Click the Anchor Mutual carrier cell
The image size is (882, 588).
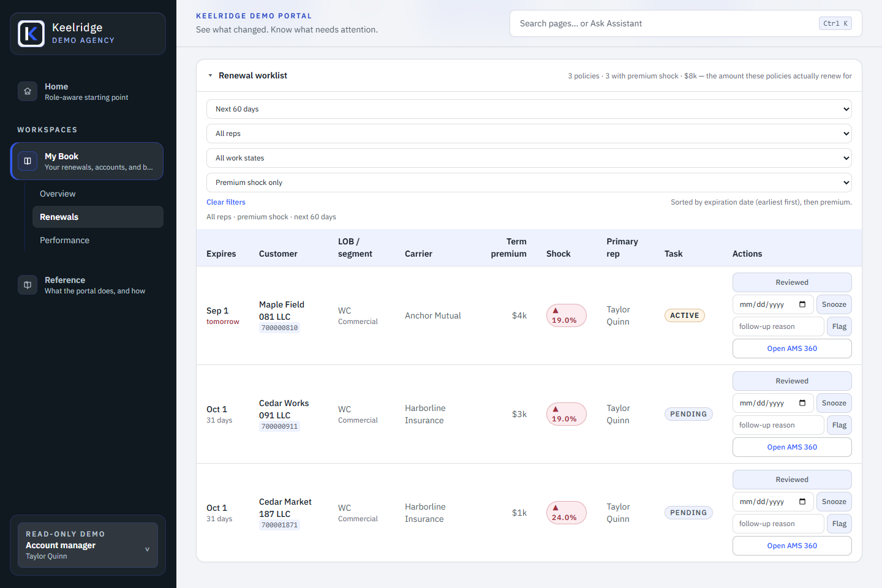tap(433, 315)
